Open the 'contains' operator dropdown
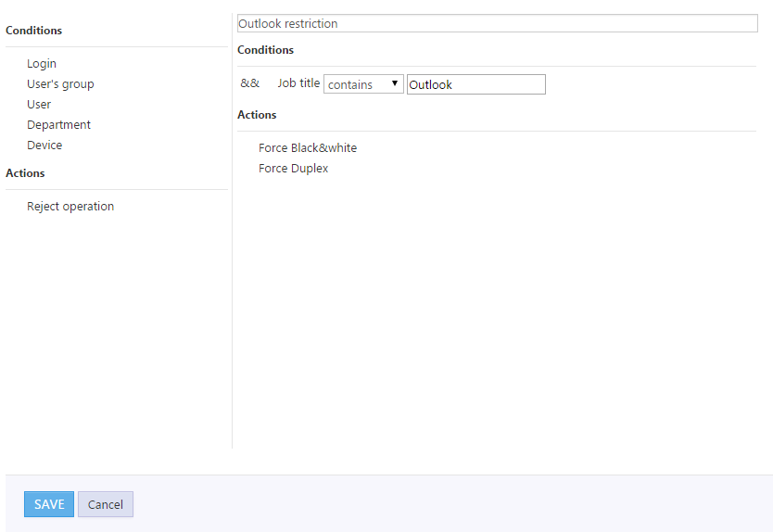This screenshot has width=773, height=532. 363,84
